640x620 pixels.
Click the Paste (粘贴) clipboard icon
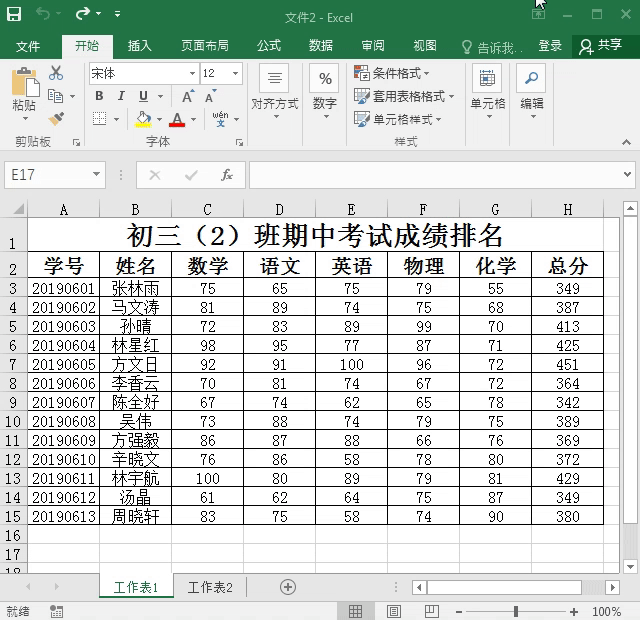[25, 82]
